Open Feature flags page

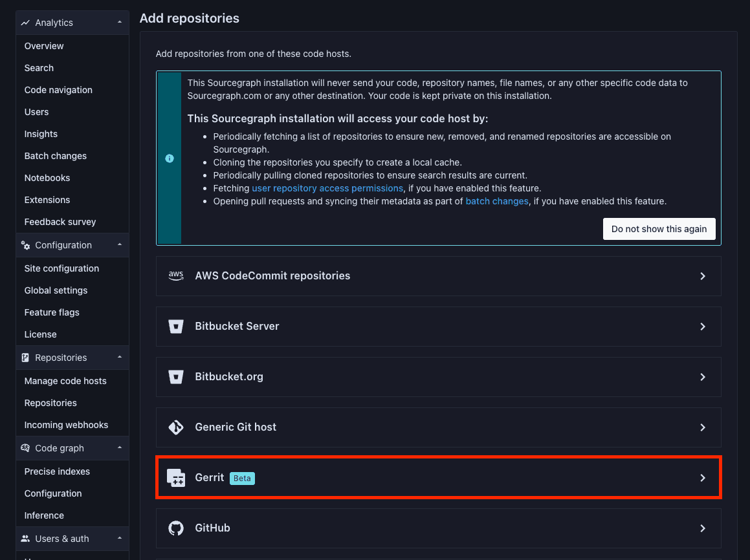click(x=52, y=312)
